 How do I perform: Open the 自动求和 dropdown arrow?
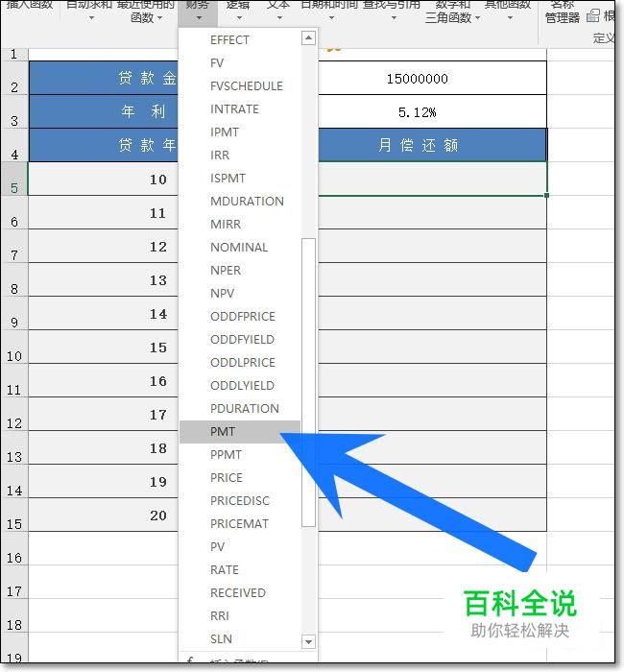(x=91, y=18)
